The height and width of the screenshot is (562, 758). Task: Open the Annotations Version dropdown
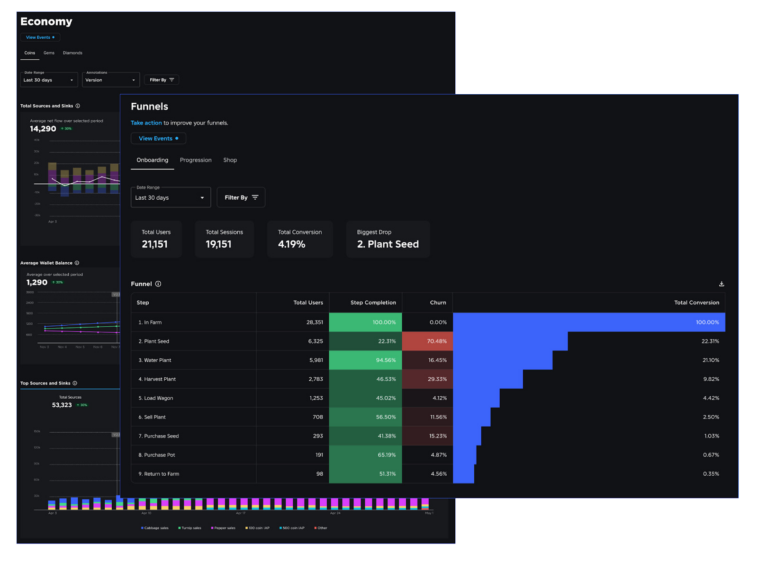coord(111,80)
